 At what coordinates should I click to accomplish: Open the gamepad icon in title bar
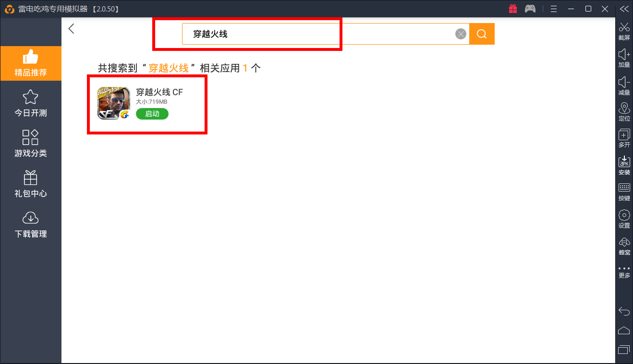[x=530, y=8]
